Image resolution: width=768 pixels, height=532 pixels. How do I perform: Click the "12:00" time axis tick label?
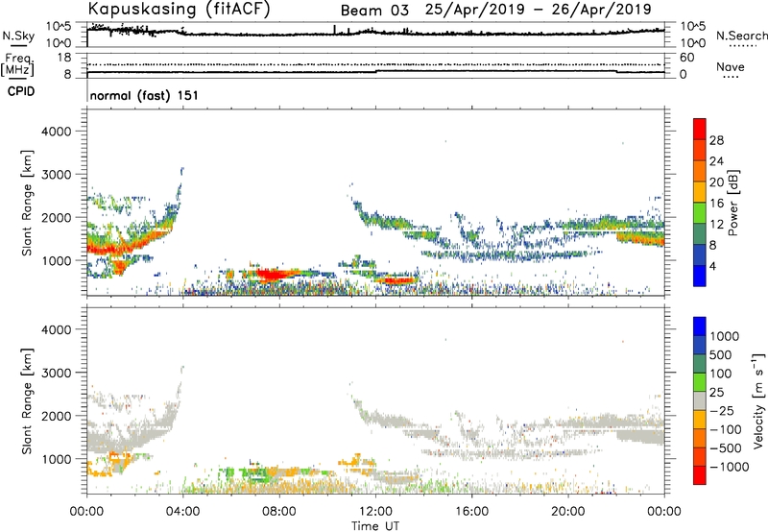pos(375,512)
